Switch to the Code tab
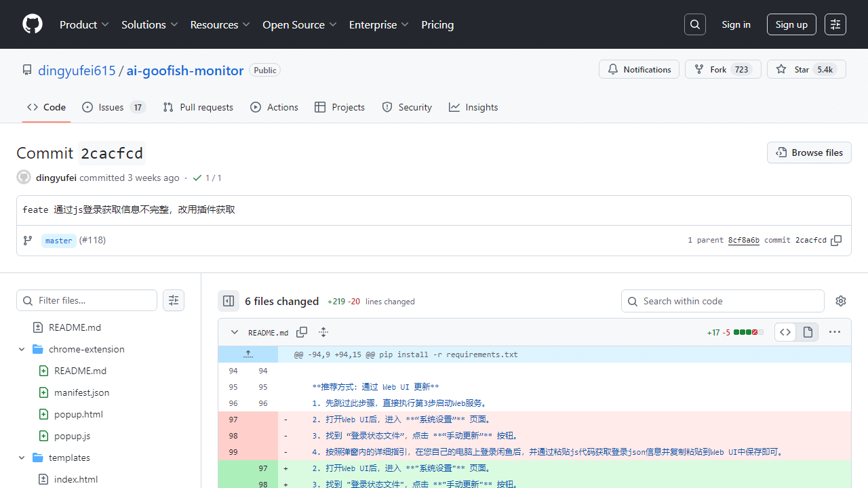This screenshot has height=488, width=868. tap(46, 107)
